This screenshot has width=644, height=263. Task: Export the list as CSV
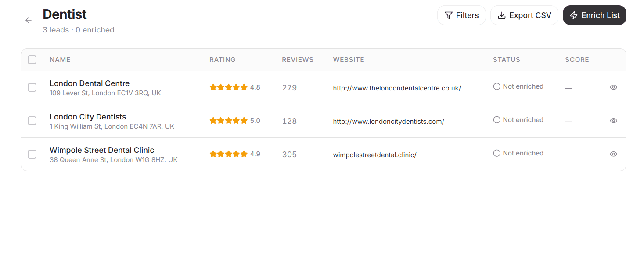pyautogui.click(x=524, y=15)
